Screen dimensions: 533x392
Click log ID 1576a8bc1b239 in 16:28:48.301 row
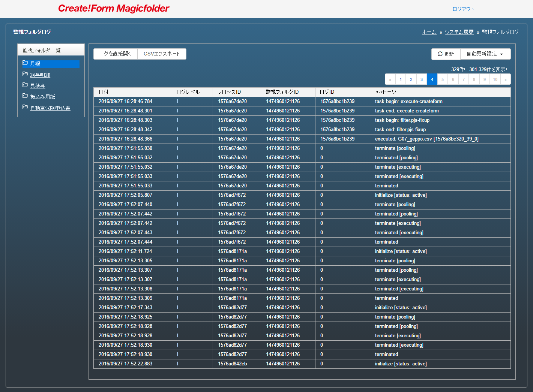click(x=338, y=111)
